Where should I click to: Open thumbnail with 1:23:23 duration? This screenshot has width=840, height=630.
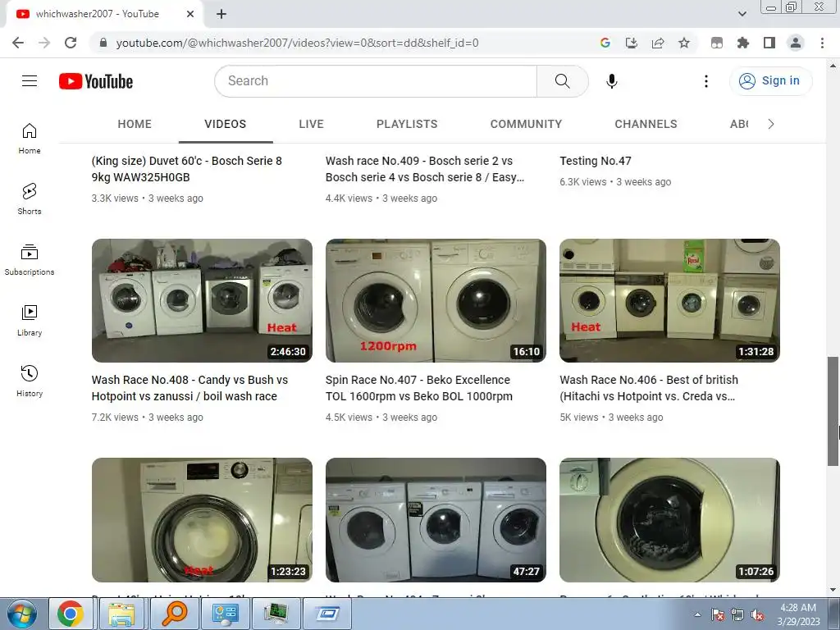[x=202, y=519]
